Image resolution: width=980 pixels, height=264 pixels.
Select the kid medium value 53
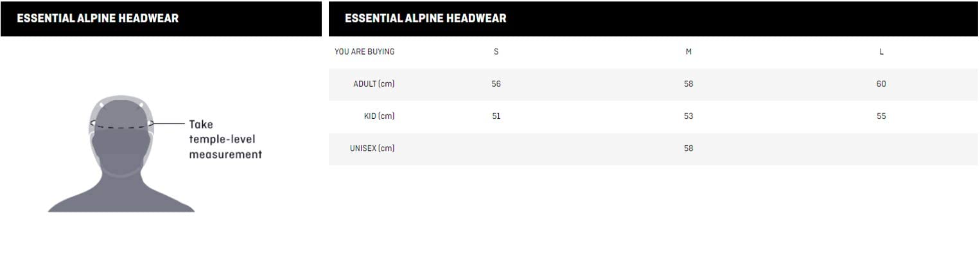[688, 116]
